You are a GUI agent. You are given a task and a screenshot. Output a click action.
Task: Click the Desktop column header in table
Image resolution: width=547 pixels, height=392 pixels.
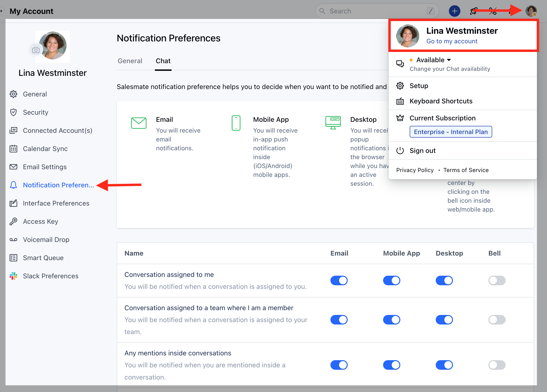pos(449,253)
